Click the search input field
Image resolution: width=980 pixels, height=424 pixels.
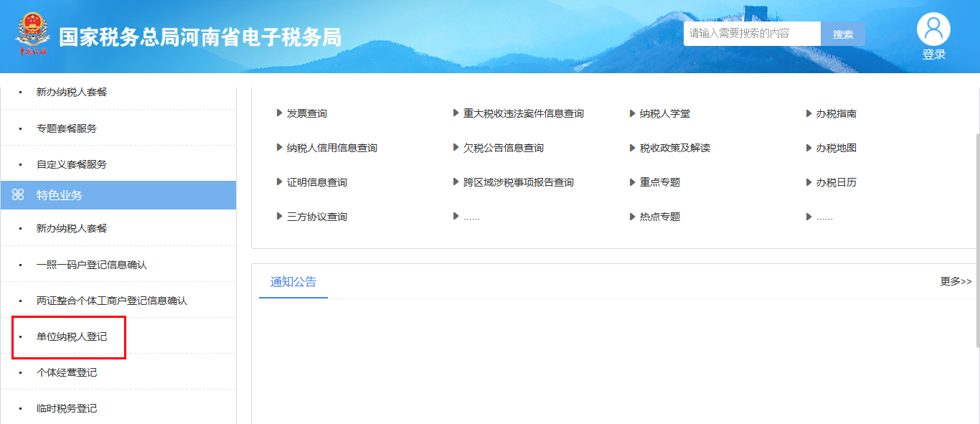(750, 33)
